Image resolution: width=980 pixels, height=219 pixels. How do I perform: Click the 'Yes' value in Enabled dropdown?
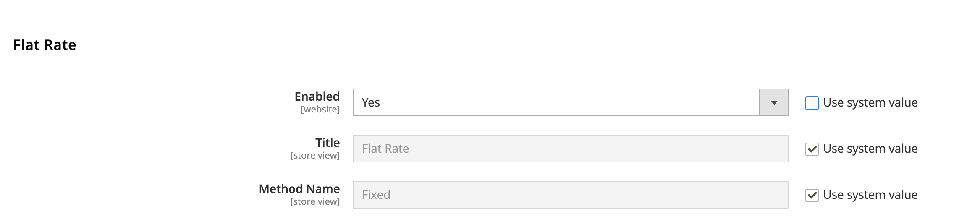[371, 102]
